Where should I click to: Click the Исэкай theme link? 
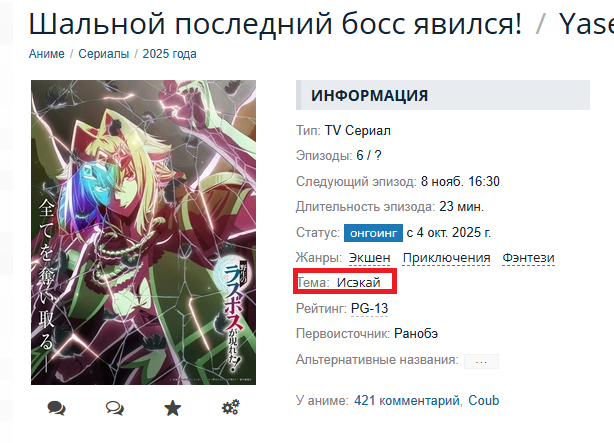coord(359,282)
